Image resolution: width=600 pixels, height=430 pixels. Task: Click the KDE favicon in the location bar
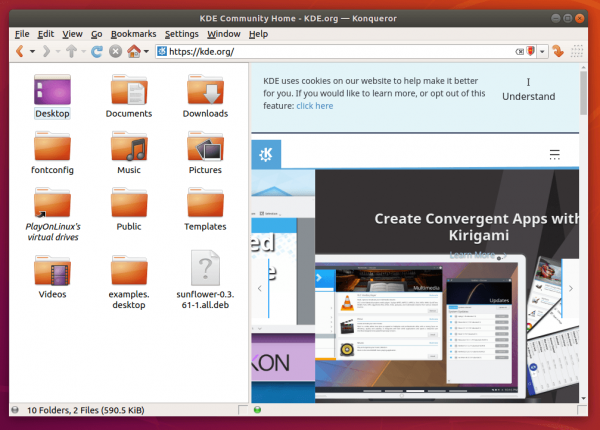tap(162, 51)
